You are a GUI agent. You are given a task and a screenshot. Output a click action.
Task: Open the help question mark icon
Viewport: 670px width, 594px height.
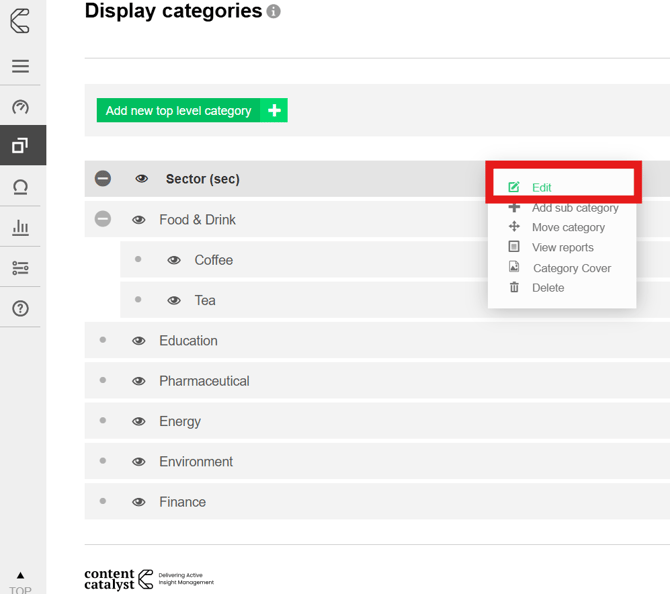[20, 309]
